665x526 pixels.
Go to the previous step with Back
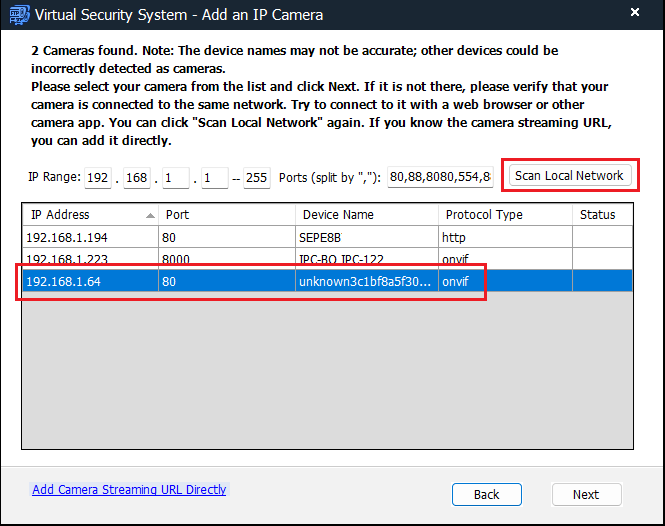(486, 494)
